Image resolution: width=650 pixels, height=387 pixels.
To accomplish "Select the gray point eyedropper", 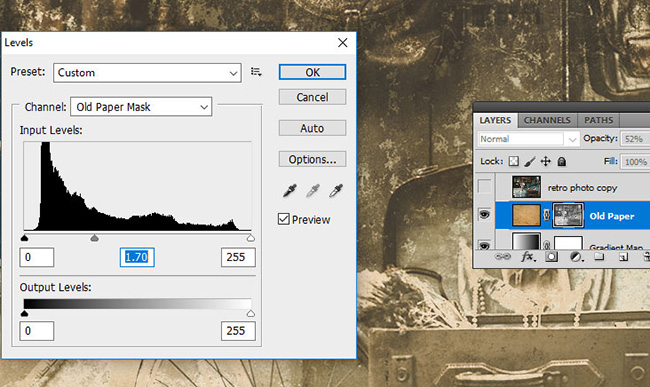I will (x=313, y=191).
